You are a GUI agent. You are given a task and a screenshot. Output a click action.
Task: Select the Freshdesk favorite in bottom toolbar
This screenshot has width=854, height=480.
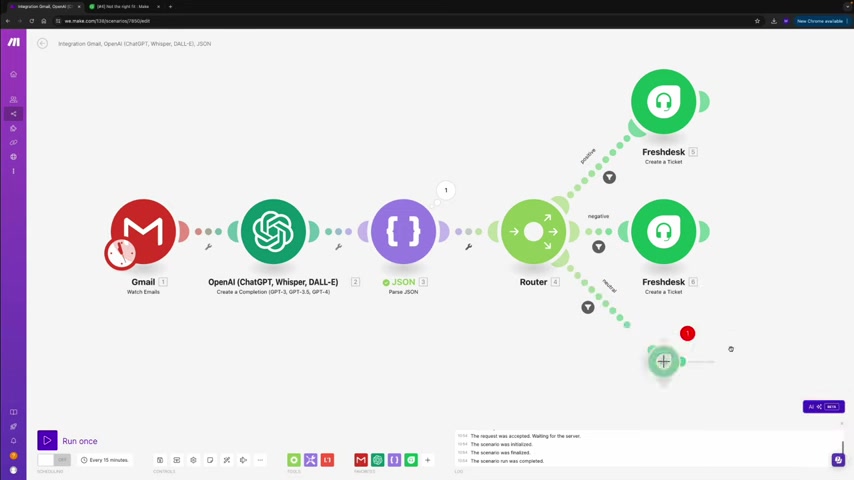pos(411,460)
